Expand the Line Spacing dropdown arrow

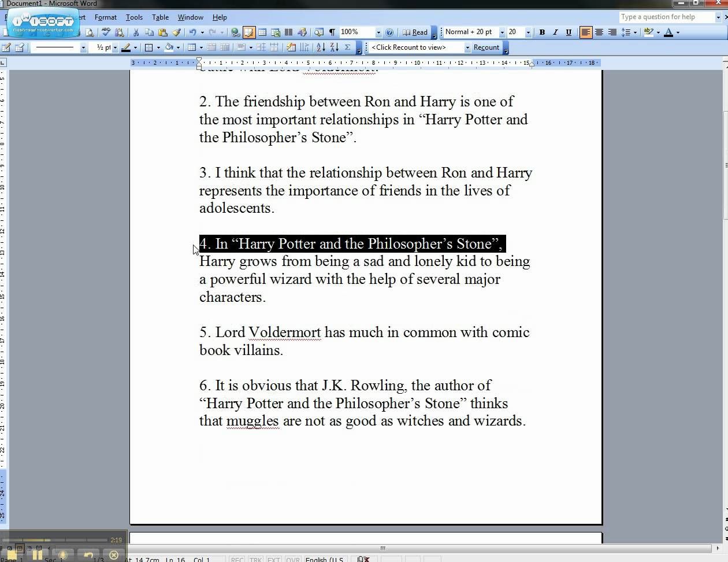(635, 32)
